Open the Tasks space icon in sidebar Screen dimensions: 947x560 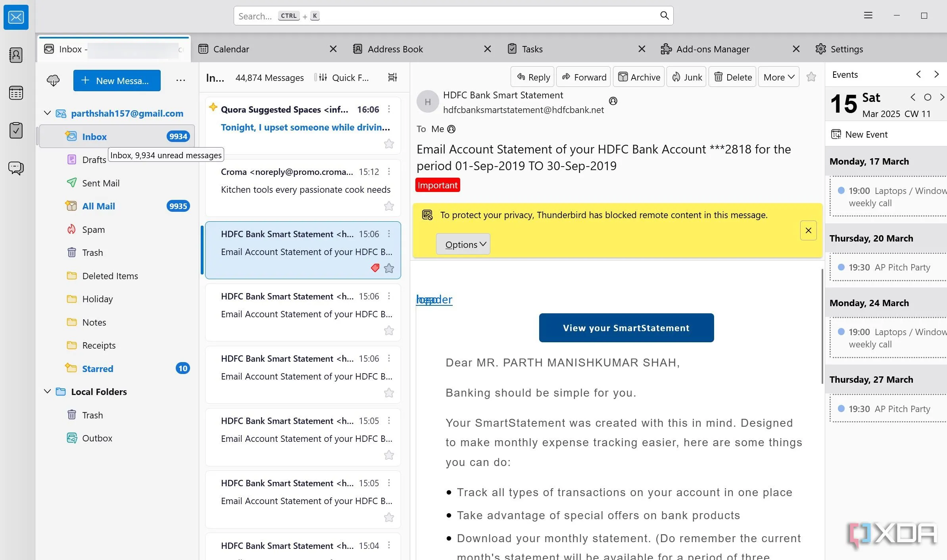[x=16, y=130]
